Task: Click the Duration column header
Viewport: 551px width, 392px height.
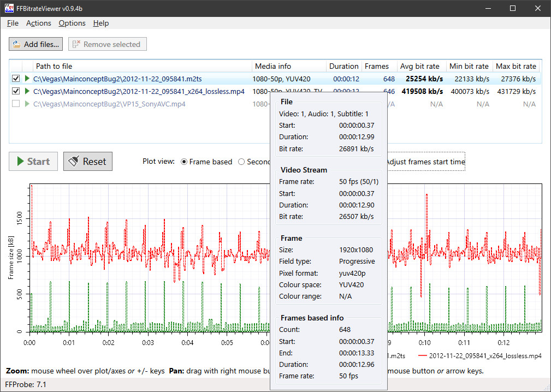Action: [343, 66]
